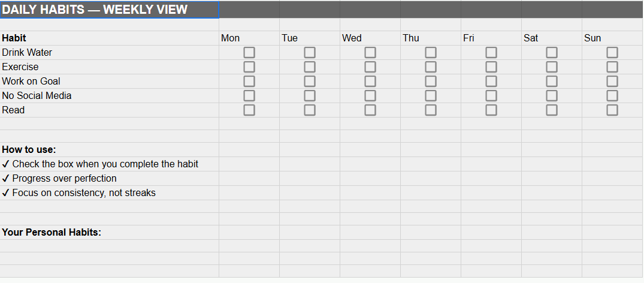This screenshot has width=644, height=283.
Task: Check Exercise checkbox for Thursday
Action: [x=431, y=67]
